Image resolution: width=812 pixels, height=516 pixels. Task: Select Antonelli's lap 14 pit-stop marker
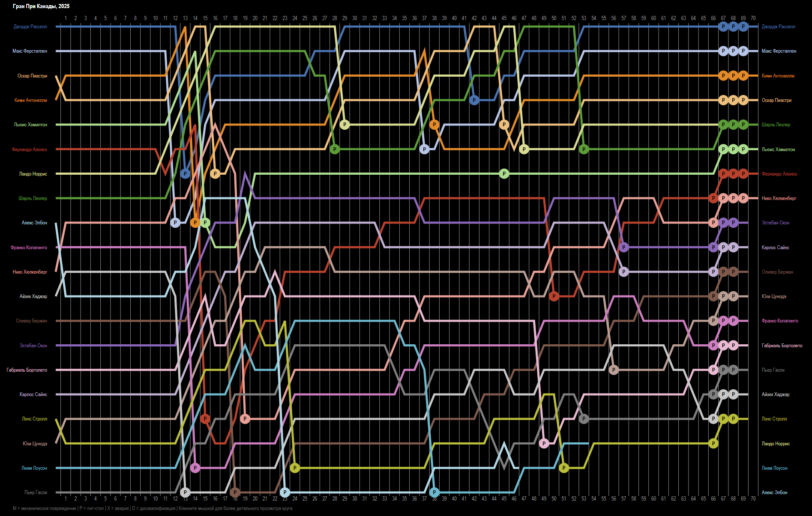[195, 223]
